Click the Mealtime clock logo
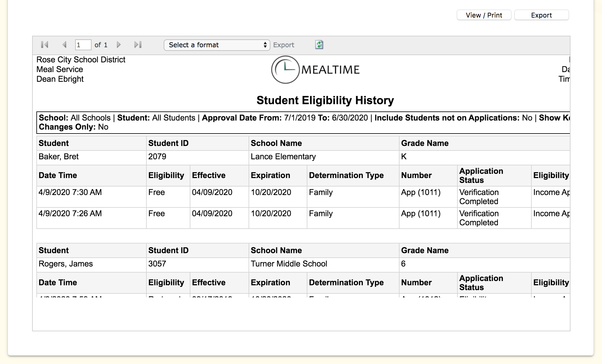Screen dimensions: 602x364 [285, 70]
